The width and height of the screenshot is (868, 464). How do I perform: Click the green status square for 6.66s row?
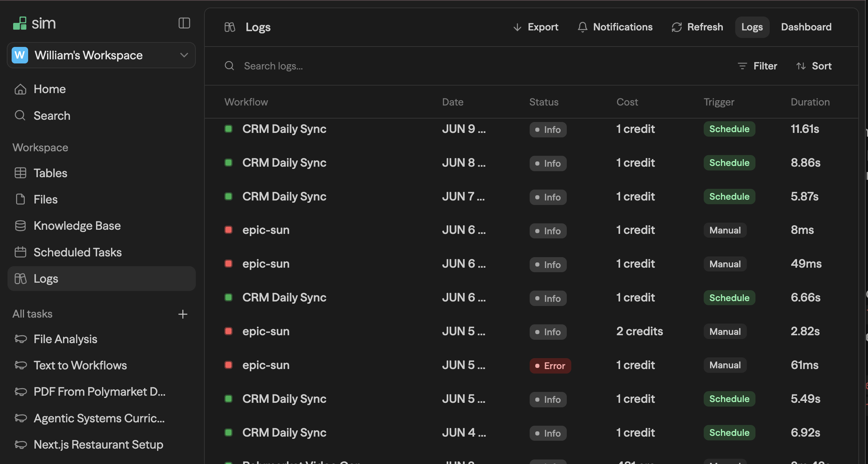[228, 297]
